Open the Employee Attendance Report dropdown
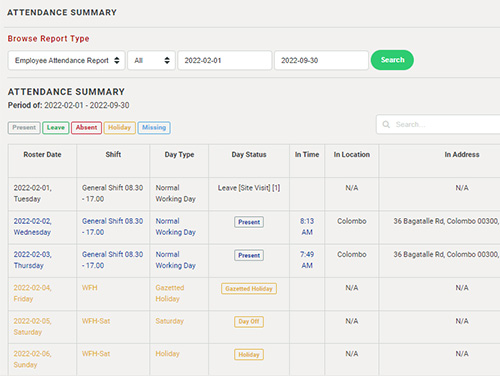The image size is (500, 376). pyautogui.click(x=66, y=60)
